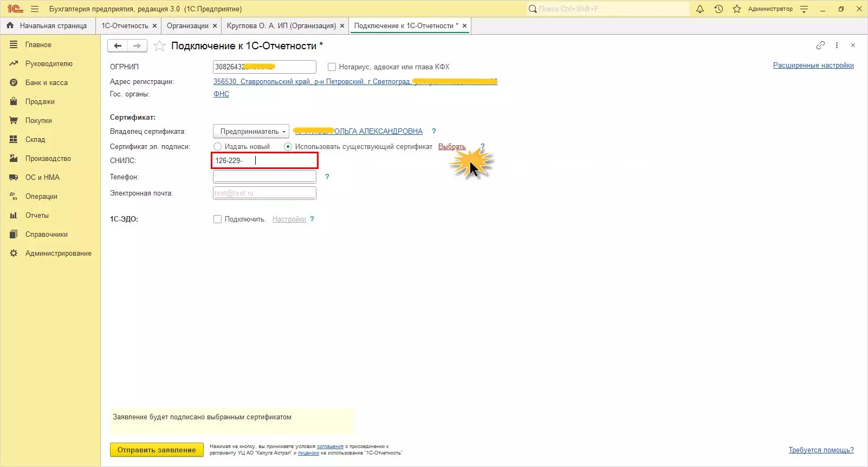This screenshot has width=868, height=467.
Task: Open ОС и НМА section
Action: tap(42, 178)
